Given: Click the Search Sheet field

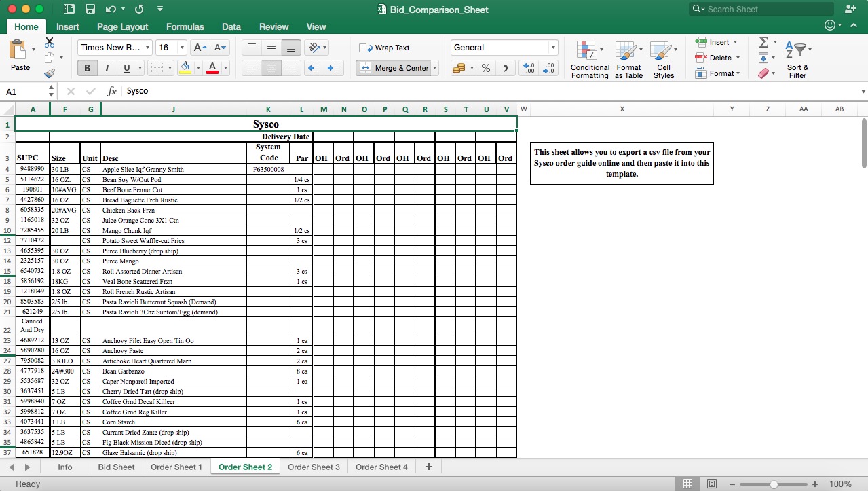Looking at the screenshot, I should (761, 10).
